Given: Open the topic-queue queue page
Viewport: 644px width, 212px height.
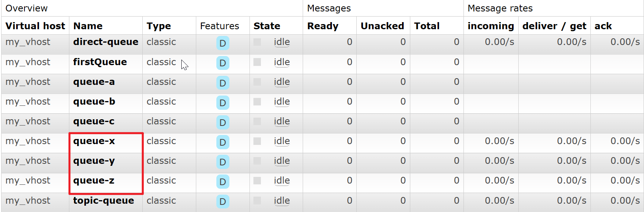Looking at the screenshot, I should (103, 201).
